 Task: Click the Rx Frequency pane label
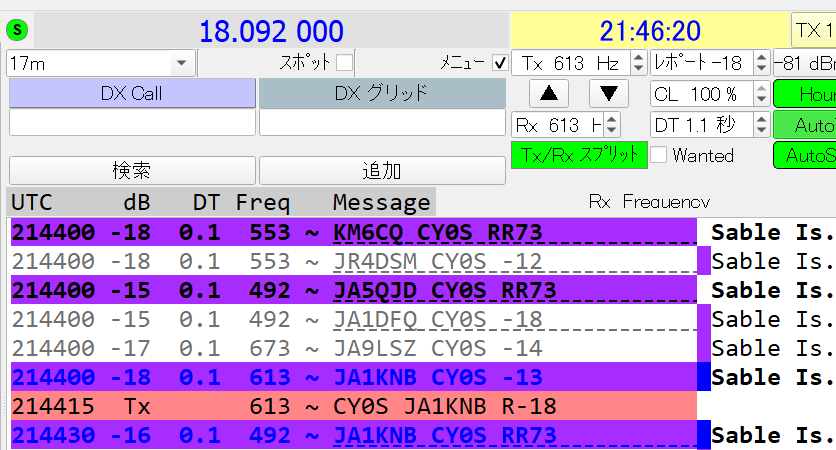(x=649, y=202)
